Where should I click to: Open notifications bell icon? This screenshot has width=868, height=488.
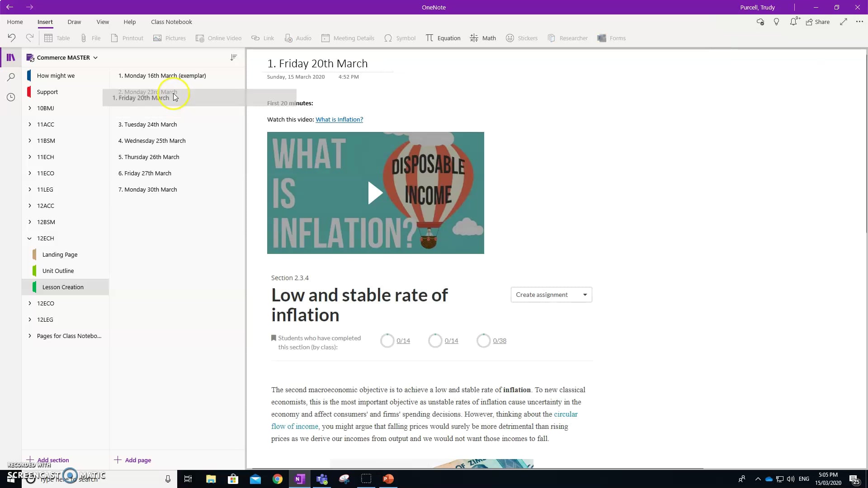pyautogui.click(x=794, y=22)
